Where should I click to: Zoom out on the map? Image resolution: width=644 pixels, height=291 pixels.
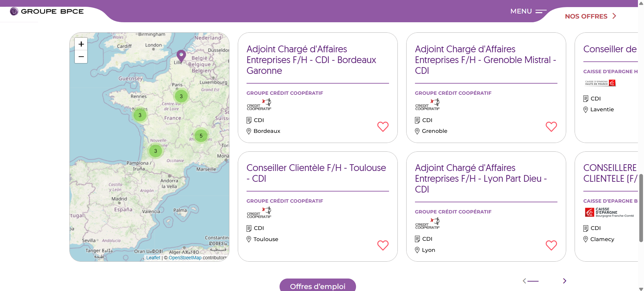click(x=81, y=57)
